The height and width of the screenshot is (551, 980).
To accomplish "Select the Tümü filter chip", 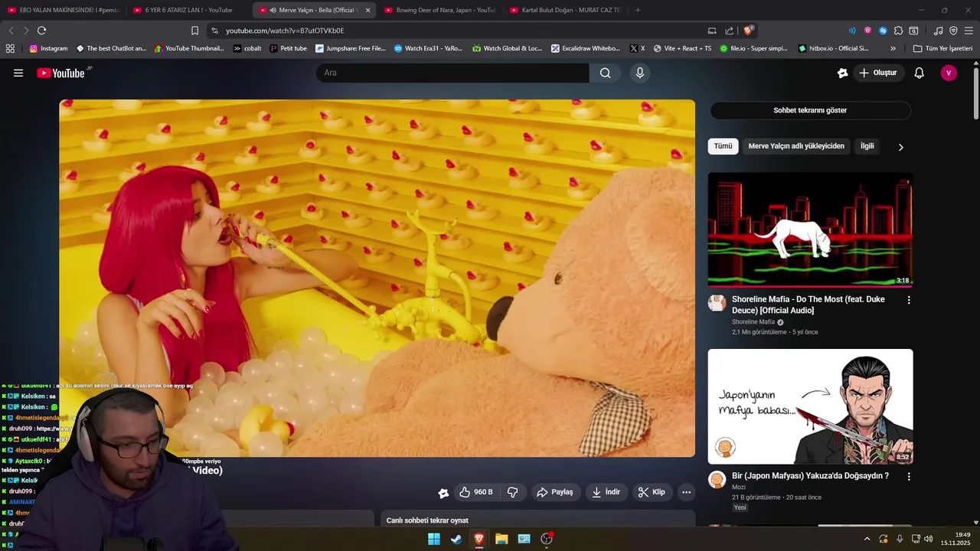I will [x=723, y=146].
